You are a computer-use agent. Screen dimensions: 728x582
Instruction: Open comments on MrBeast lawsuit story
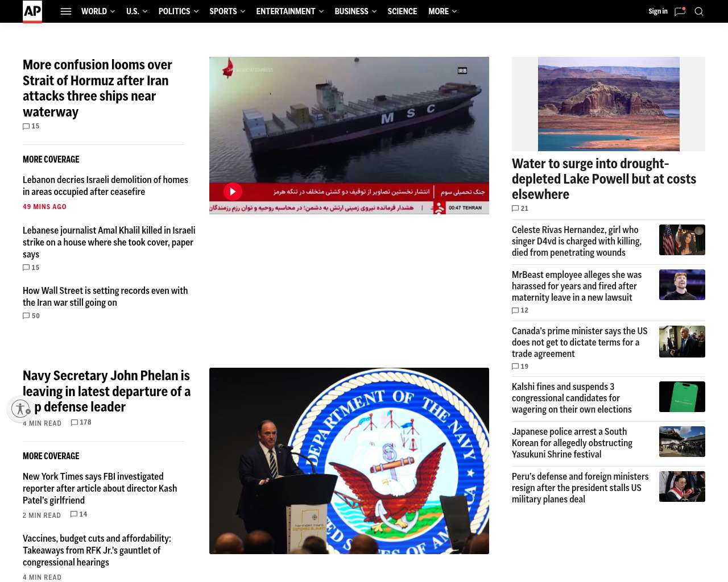pos(520,310)
